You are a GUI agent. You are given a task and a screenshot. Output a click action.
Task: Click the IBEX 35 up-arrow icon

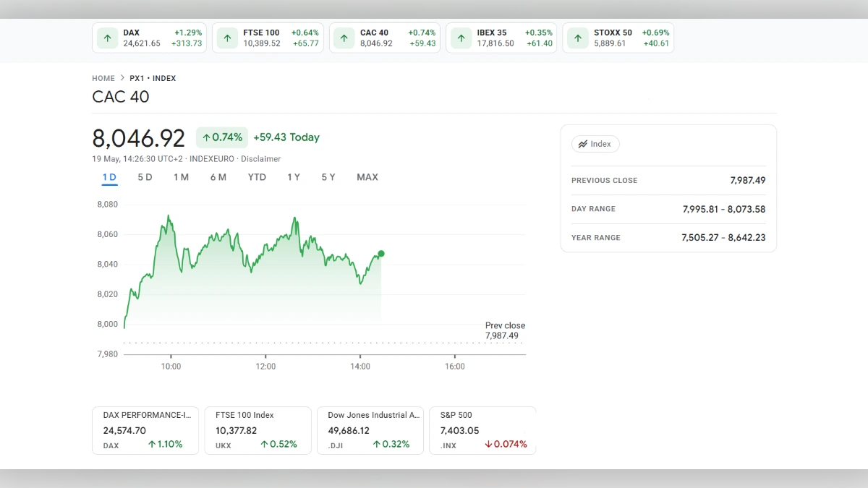461,38
